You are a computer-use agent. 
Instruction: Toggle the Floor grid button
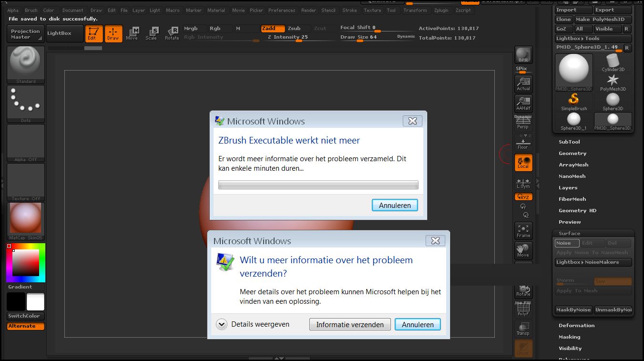coord(523,143)
